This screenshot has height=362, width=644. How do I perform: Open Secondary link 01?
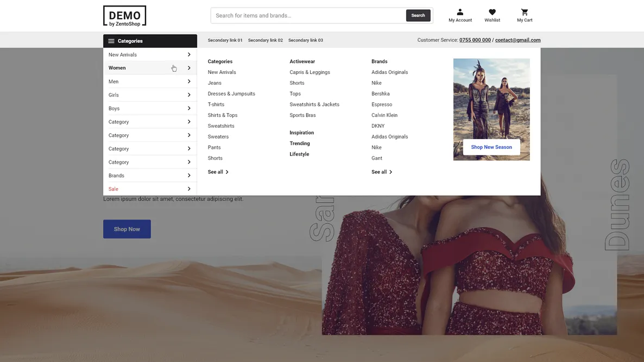pos(225,40)
